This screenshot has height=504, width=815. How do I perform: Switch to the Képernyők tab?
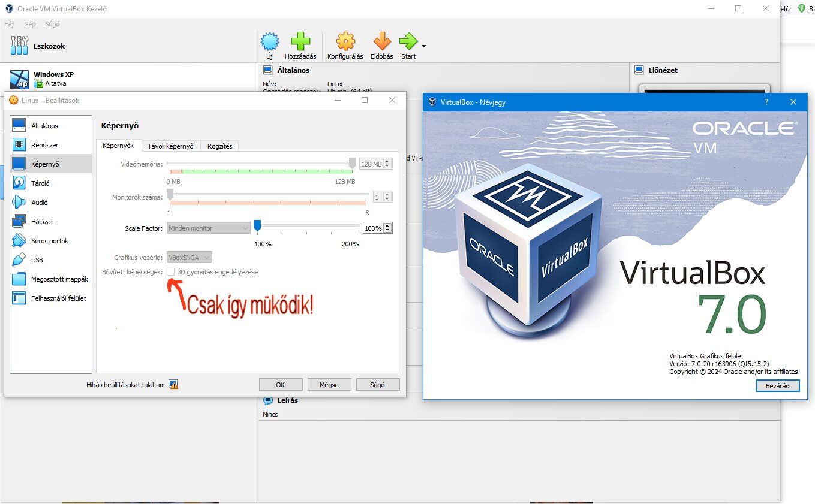point(118,146)
